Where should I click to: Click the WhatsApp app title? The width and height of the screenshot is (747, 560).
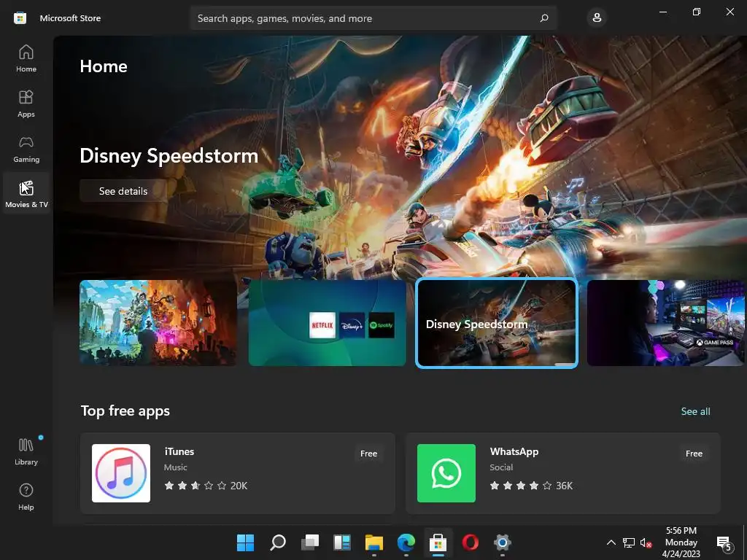[x=514, y=451]
